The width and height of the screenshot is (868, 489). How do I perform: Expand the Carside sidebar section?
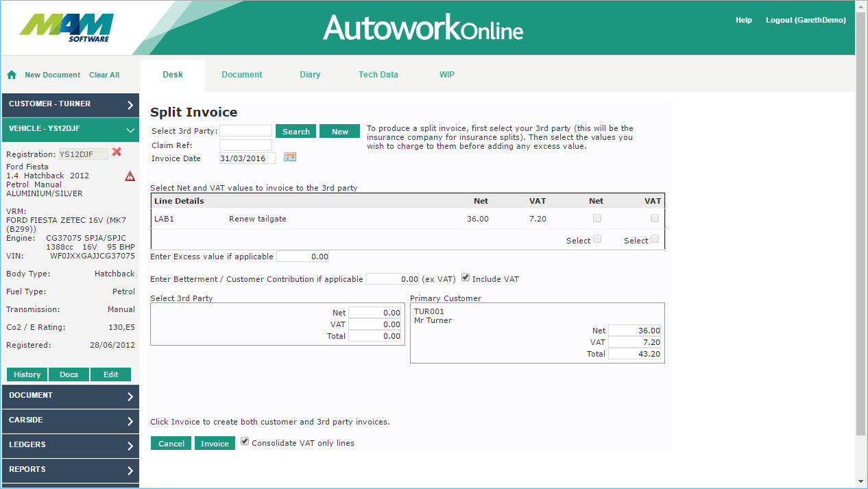(x=70, y=420)
